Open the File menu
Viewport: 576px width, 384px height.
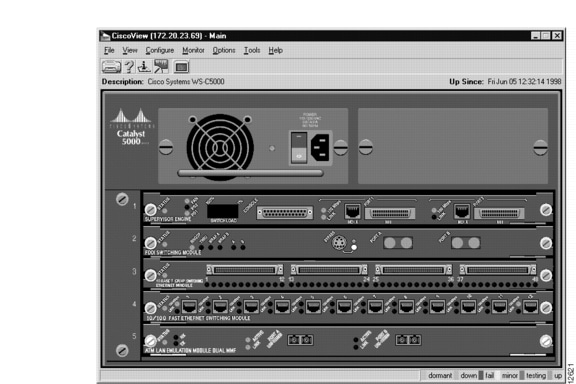(109, 50)
